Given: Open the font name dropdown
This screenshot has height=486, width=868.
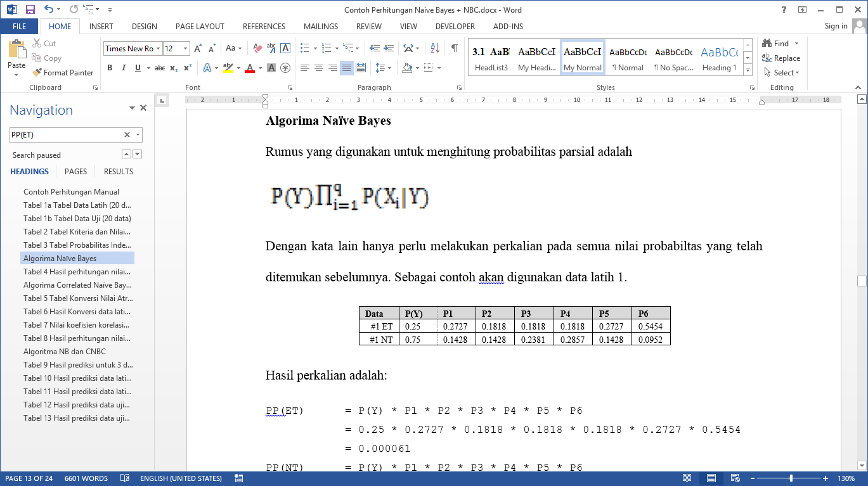Looking at the screenshot, I should tap(158, 49).
